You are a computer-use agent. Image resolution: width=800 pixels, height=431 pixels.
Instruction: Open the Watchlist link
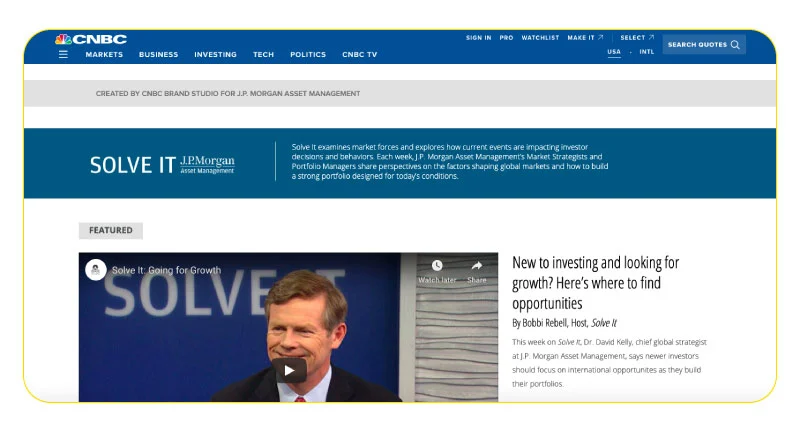540,38
